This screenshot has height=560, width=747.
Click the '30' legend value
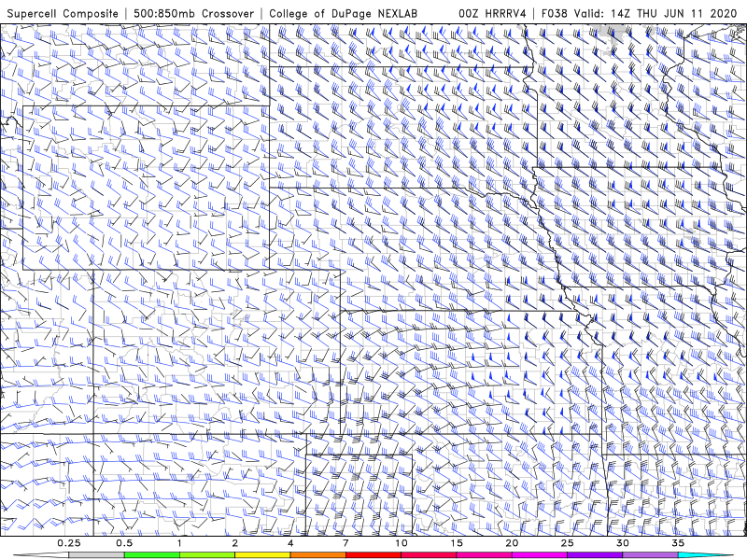click(622, 543)
